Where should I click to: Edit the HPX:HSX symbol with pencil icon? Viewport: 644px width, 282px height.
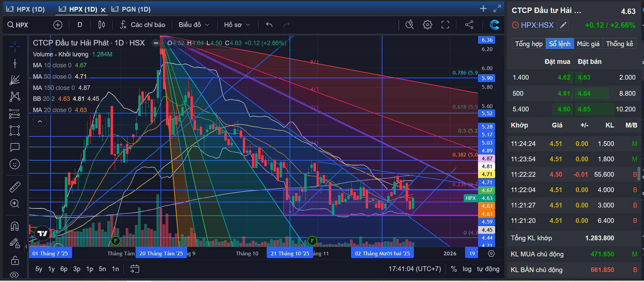pyautogui.click(x=563, y=25)
